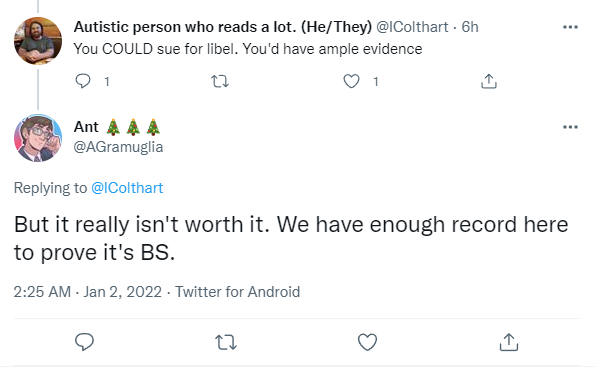This screenshot has height=371, width=595.
Task: Open the 6h timestamp link
Action: tap(470, 27)
